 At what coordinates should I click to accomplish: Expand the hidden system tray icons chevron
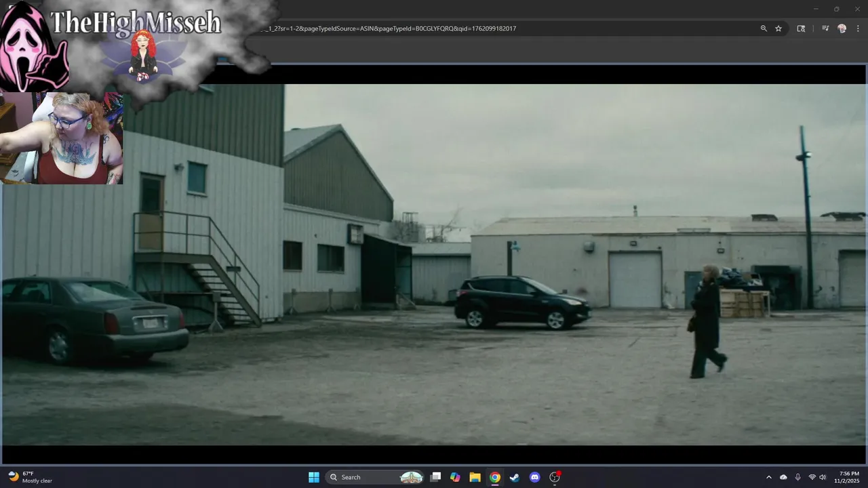(768, 477)
